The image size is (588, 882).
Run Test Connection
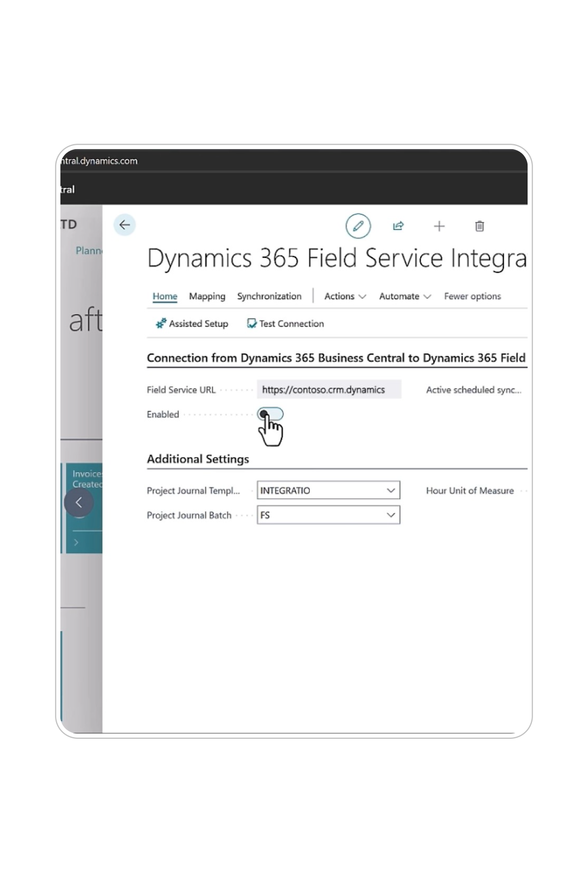tap(285, 323)
